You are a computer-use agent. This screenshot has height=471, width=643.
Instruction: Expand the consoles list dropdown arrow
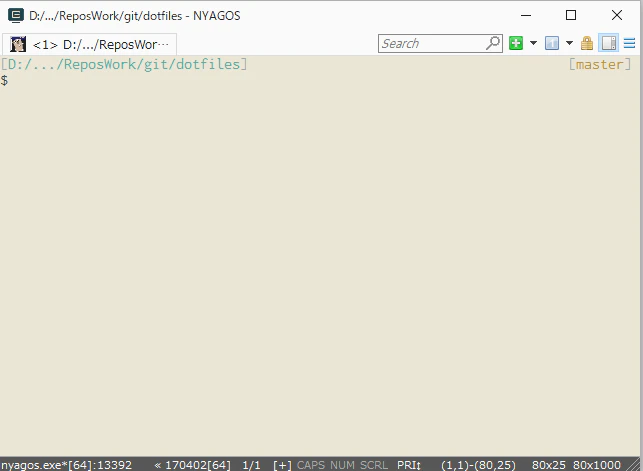569,43
